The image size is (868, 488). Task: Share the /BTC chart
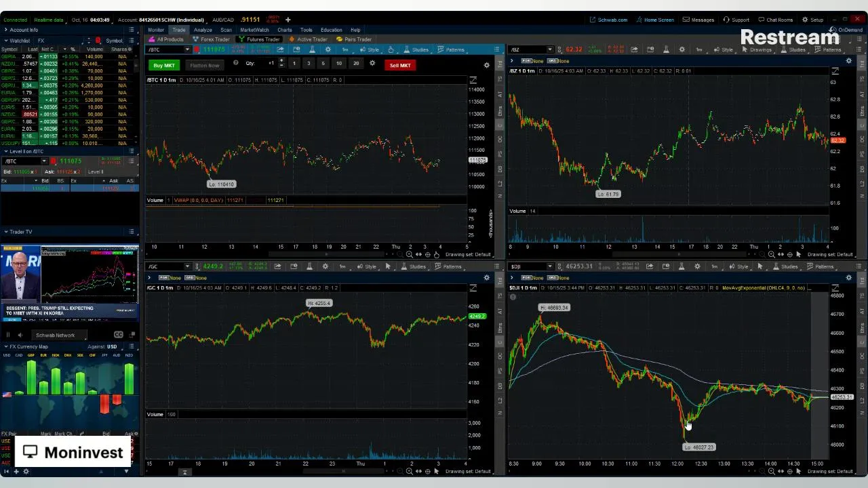tap(280, 49)
